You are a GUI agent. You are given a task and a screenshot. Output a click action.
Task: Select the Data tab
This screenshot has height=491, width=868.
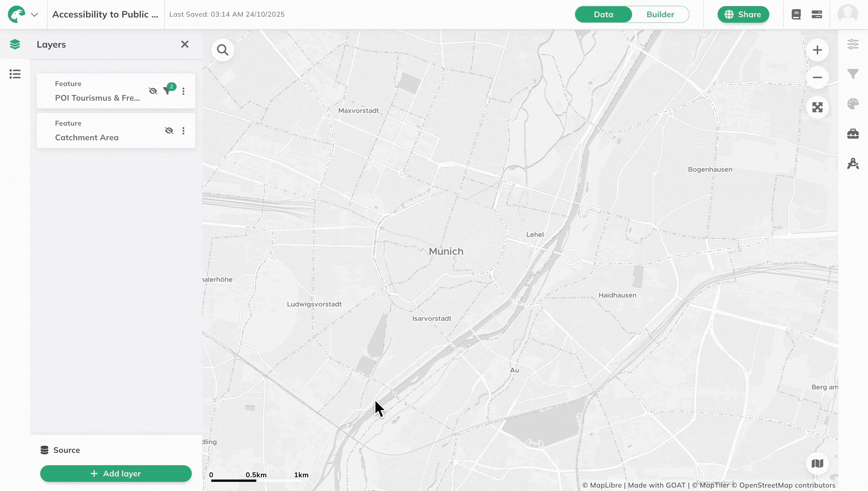(603, 14)
